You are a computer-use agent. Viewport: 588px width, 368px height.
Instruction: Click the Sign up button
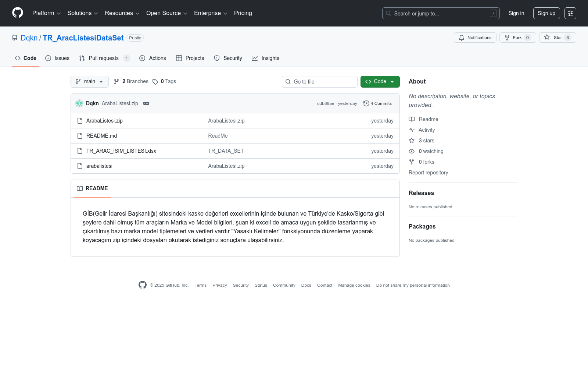click(x=546, y=13)
